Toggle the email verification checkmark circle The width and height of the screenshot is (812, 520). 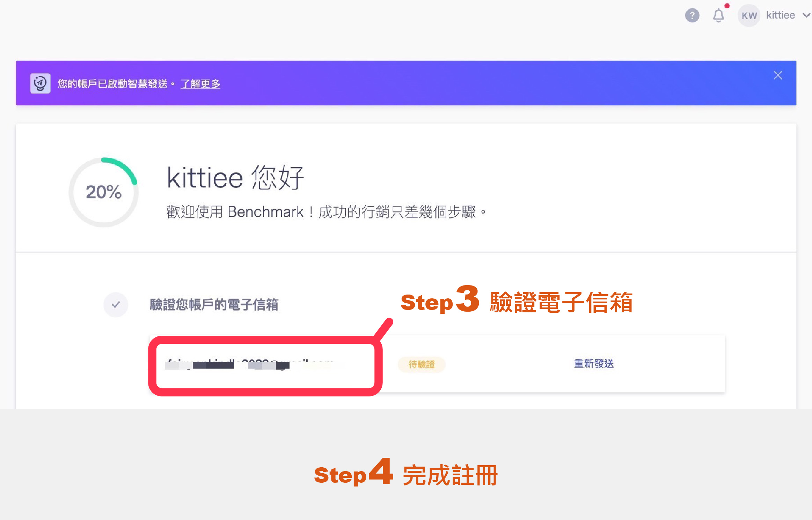116,305
